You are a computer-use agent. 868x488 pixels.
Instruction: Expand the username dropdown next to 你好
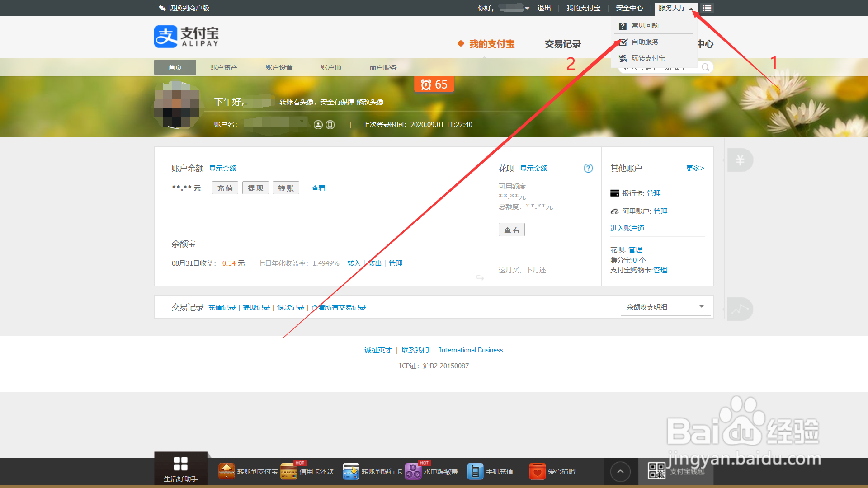tap(527, 8)
